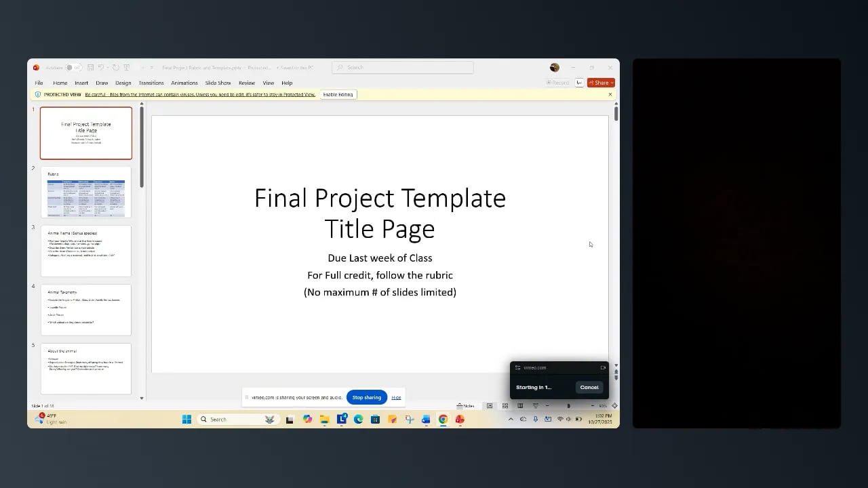The image size is (868, 488).
Task: Show hidden system tray icons
Action: (x=511, y=420)
